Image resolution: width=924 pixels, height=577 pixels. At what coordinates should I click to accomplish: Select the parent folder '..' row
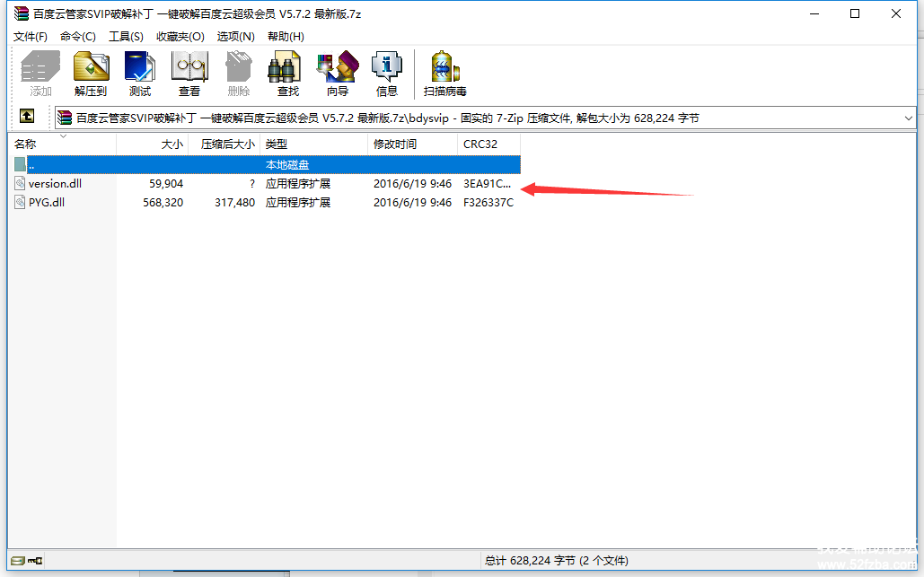[265, 165]
